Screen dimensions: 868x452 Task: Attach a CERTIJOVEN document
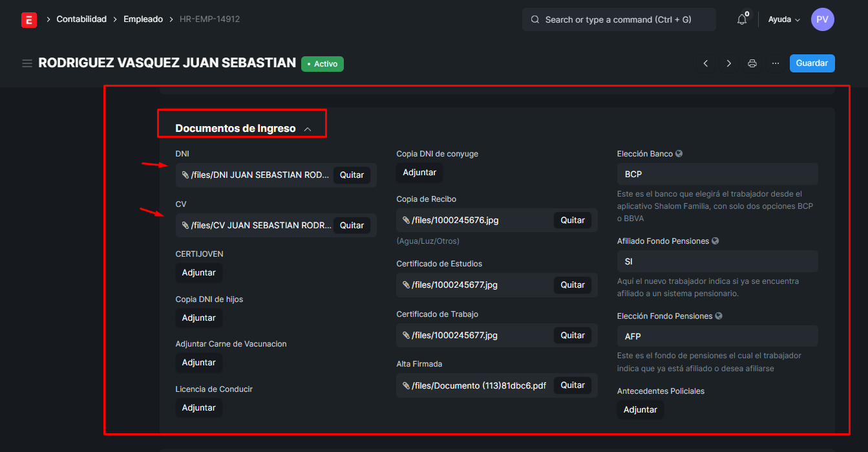tap(199, 273)
